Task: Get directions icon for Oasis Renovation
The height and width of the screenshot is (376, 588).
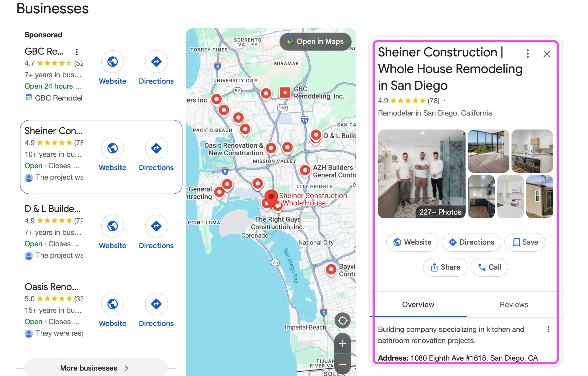Action: [156, 304]
